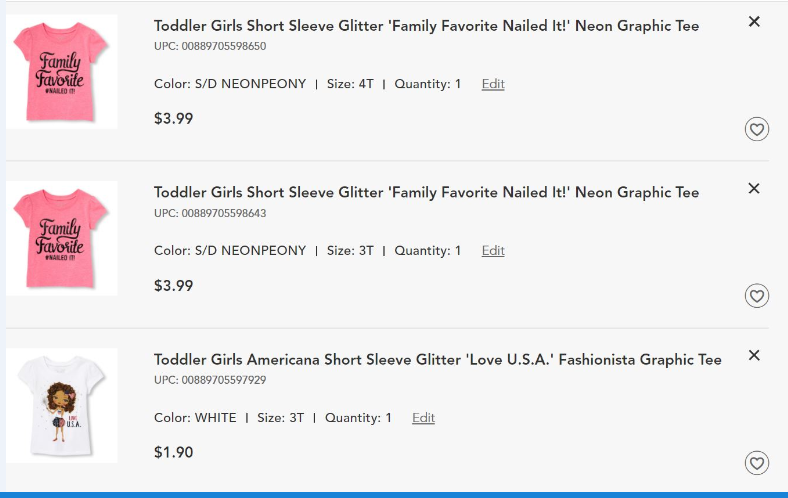
Task: Edit the size 3T Family Favorite item
Action: click(x=493, y=251)
